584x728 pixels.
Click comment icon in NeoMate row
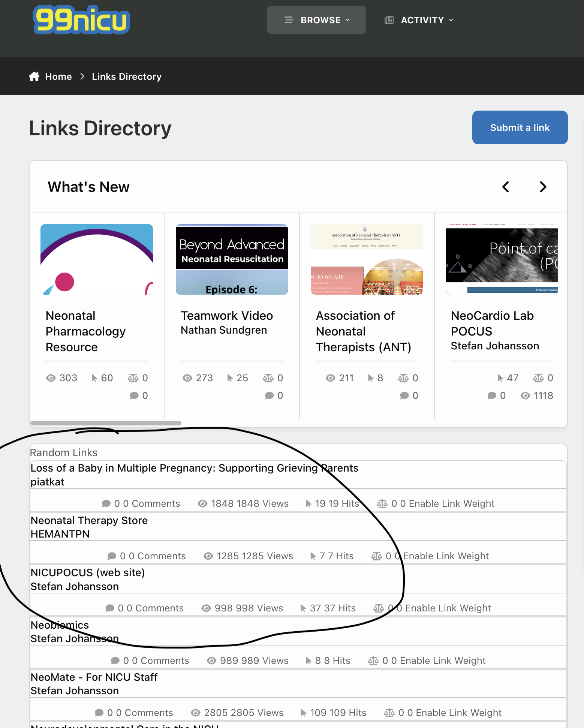pos(99,713)
